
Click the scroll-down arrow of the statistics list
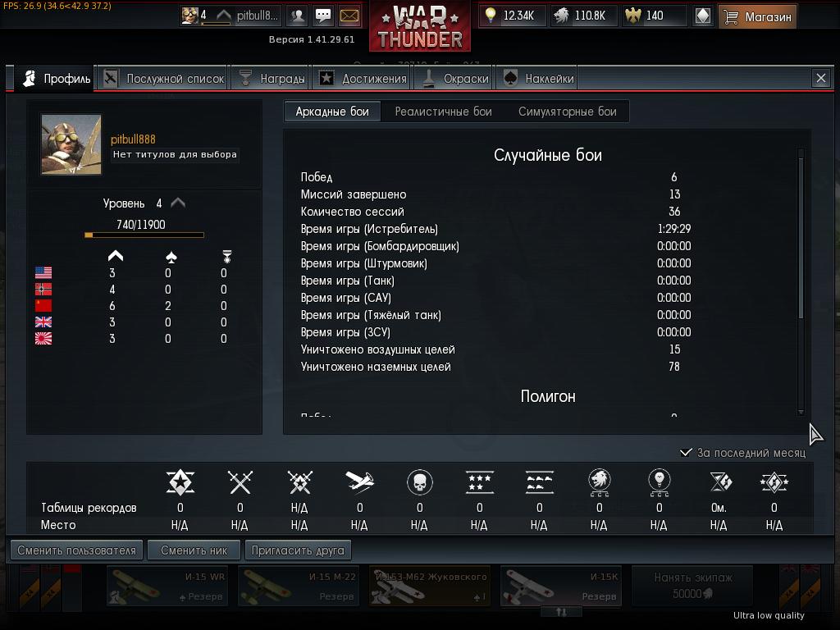click(801, 412)
